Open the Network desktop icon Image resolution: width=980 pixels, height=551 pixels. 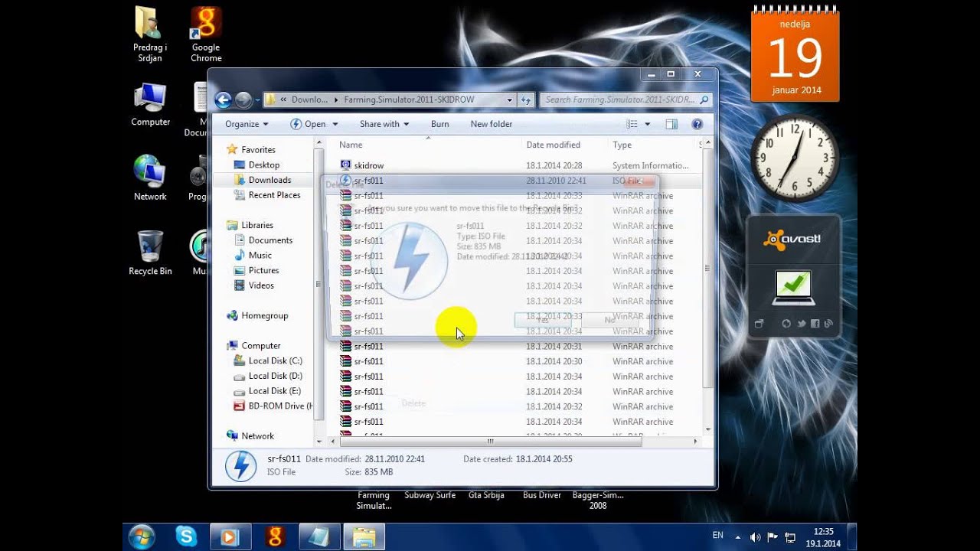[150, 178]
